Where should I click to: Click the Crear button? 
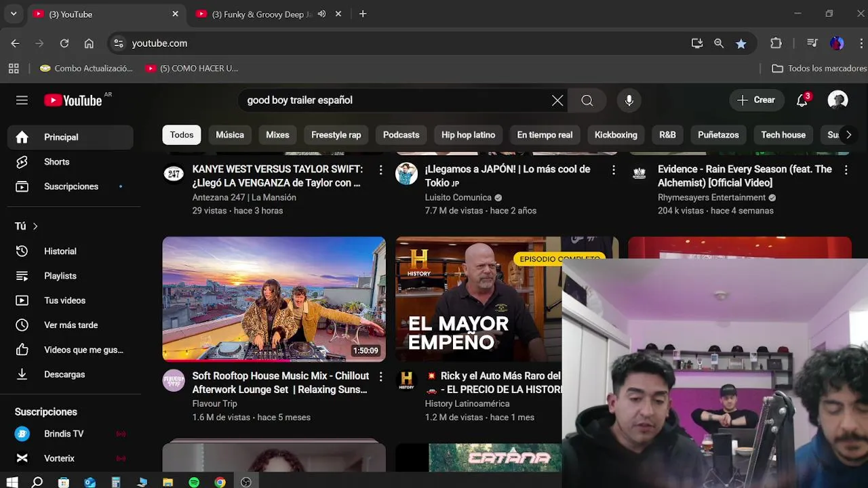coord(757,100)
